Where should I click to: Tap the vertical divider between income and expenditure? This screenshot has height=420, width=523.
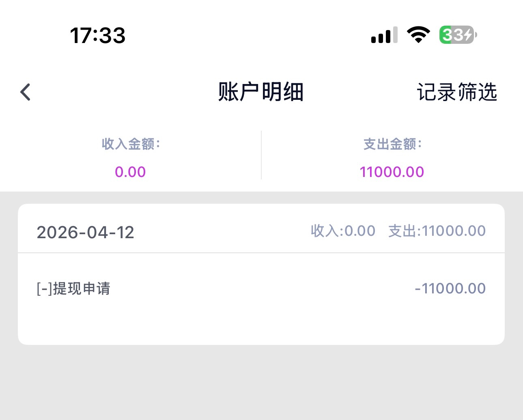pos(261,155)
